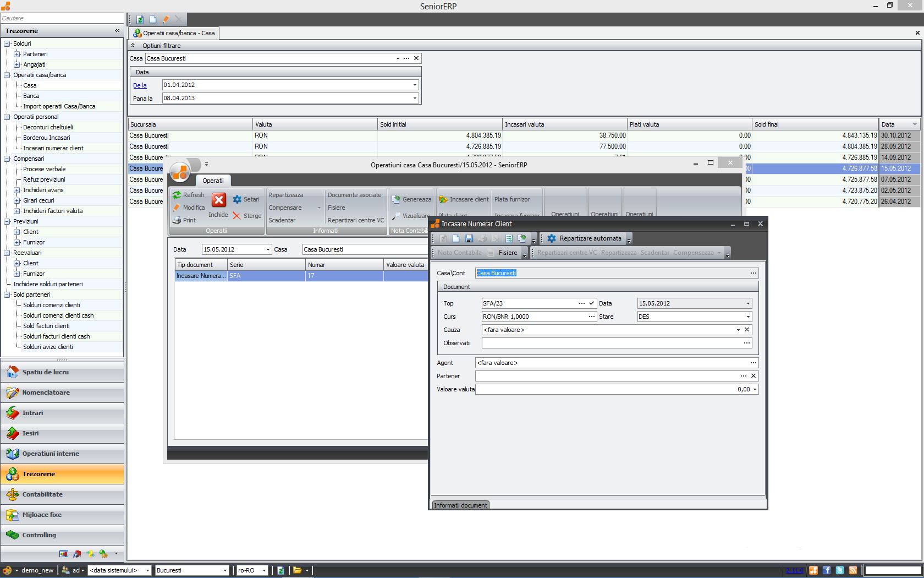Collapse the Solduri tree node
This screenshot has width=924, height=578.
click(7, 43)
